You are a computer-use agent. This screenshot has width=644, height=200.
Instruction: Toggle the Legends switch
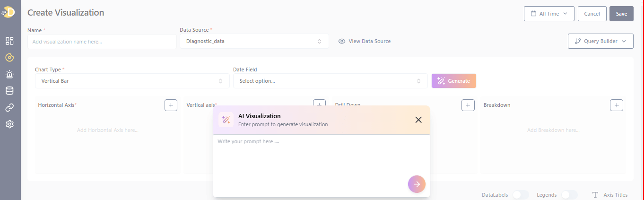pyautogui.click(x=569, y=195)
